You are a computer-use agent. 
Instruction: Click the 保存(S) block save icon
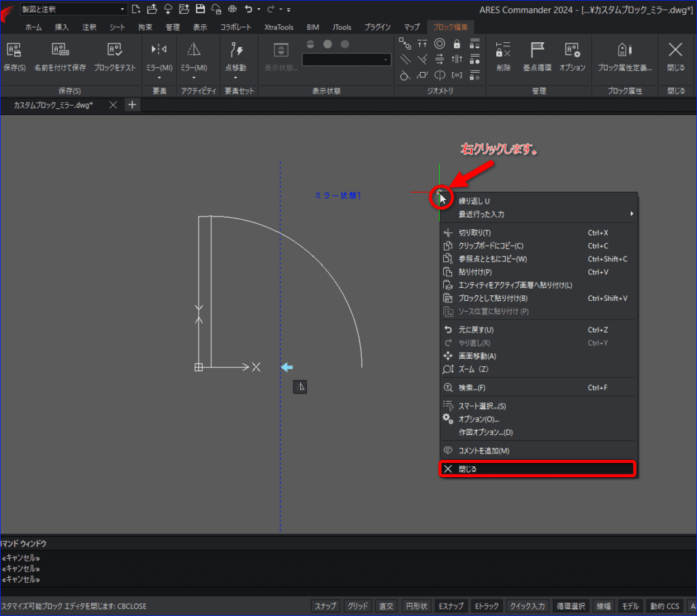point(14,50)
